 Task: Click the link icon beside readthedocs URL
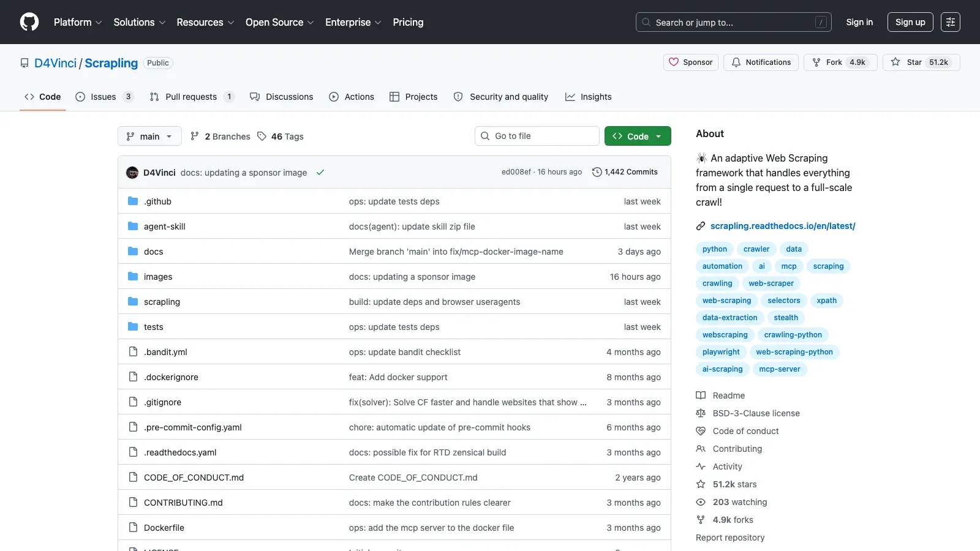701,226
